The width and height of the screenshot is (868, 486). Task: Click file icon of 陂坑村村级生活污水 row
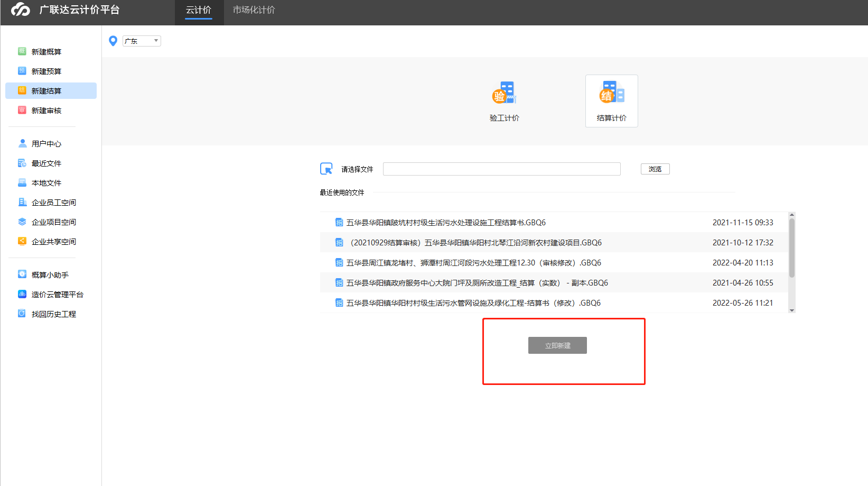[x=339, y=223]
